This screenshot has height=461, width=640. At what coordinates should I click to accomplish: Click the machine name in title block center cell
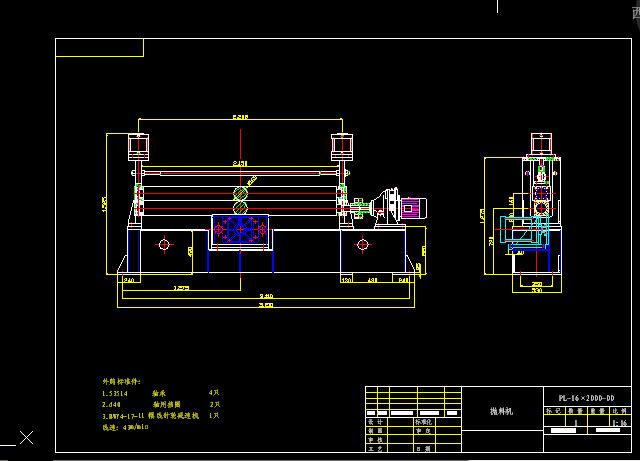[x=502, y=411]
